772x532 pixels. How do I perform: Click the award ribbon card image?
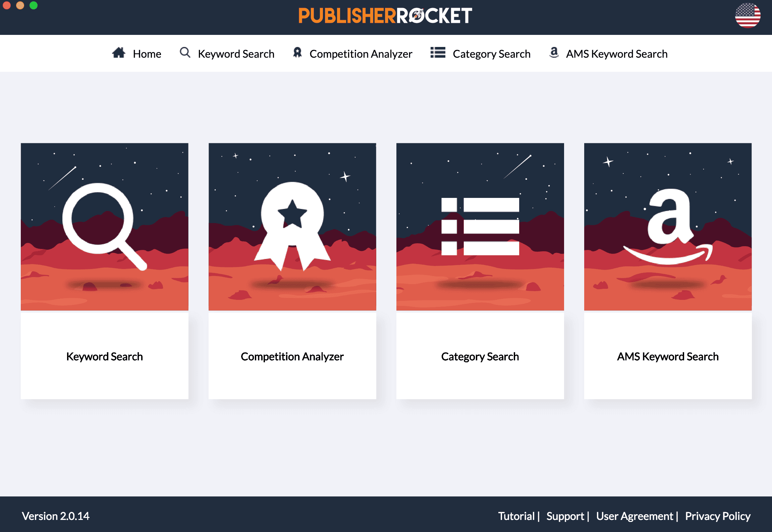292,227
